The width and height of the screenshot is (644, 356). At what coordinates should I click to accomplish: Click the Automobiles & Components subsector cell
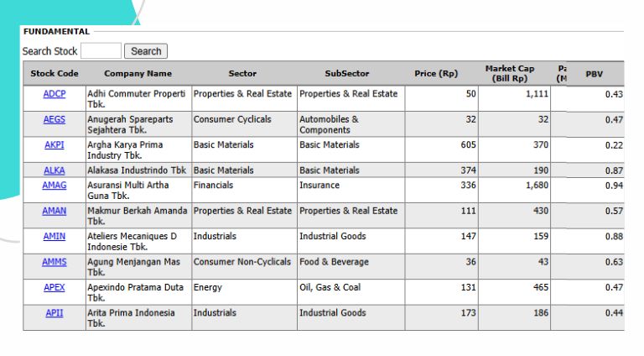point(351,124)
